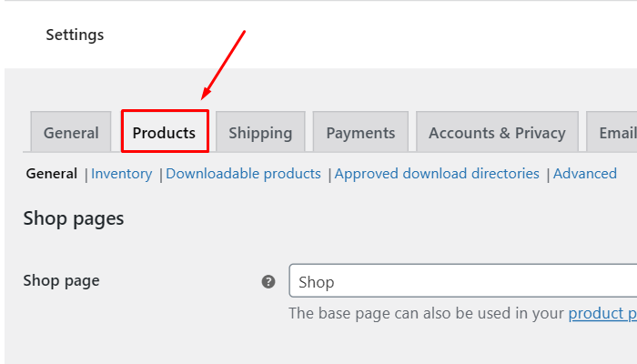This screenshot has width=637, height=364.
Task: Switch to the General settings tab
Action: (x=71, y=133)
